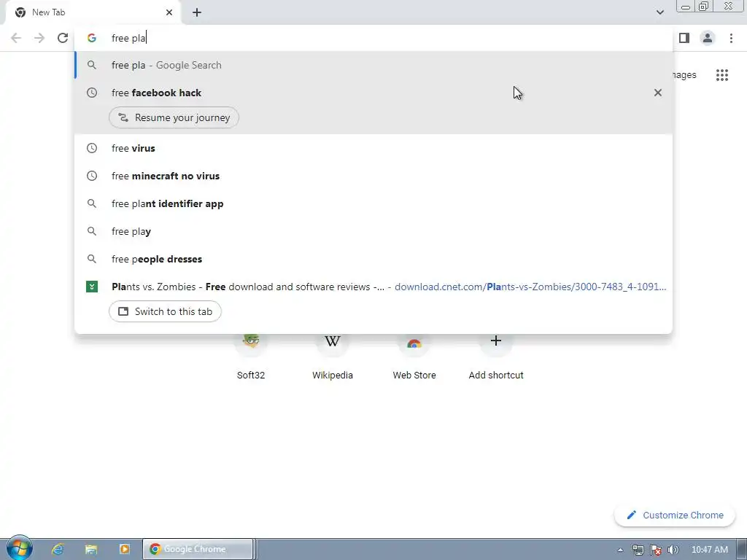Launch Windows Media Player from taskbar
The width and height of the screenshot is (747, 560).
click(124, 549)
